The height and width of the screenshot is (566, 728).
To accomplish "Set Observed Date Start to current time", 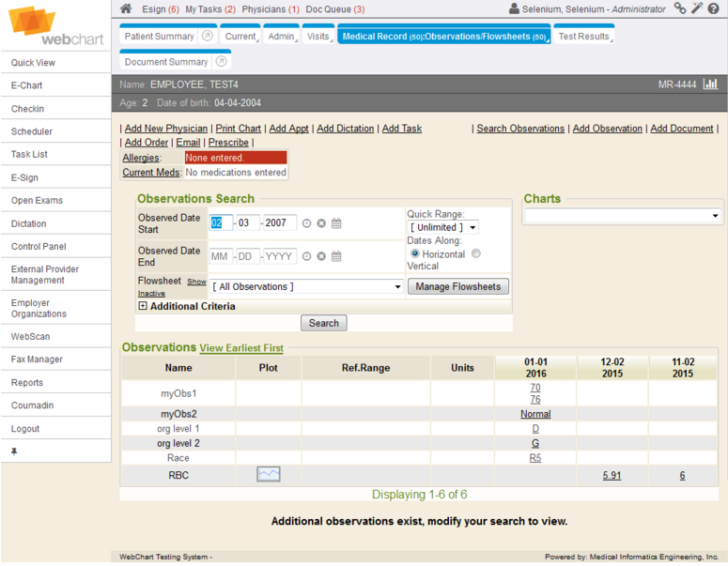I will pos(306,223).
